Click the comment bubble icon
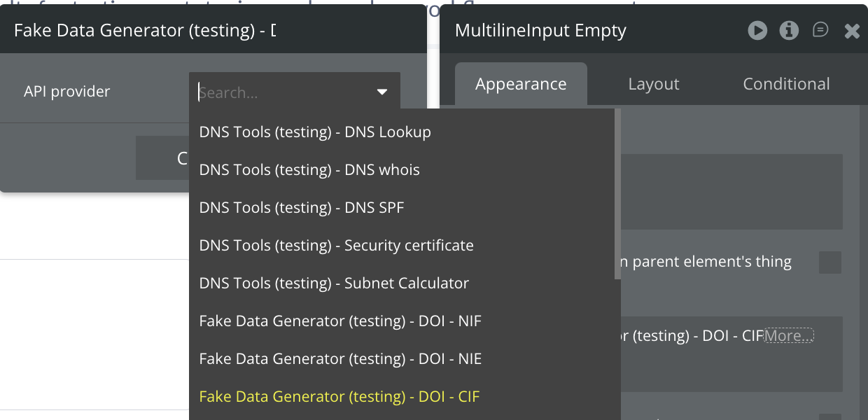Viewport: 868px width, 420px height. point(820,30)
